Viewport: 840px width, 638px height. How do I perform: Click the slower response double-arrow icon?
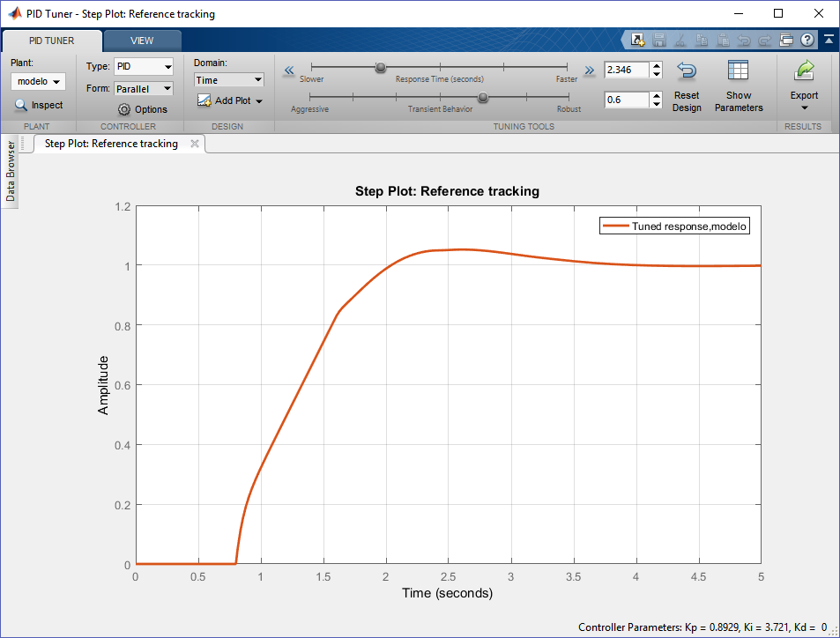pos(288,70)
